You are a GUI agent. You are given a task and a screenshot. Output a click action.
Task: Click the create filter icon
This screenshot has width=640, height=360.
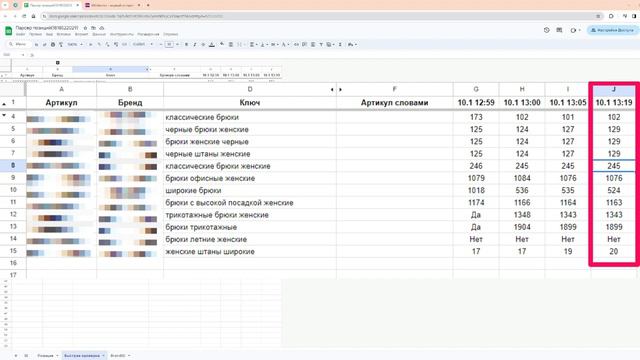click(x=321, y=44)
